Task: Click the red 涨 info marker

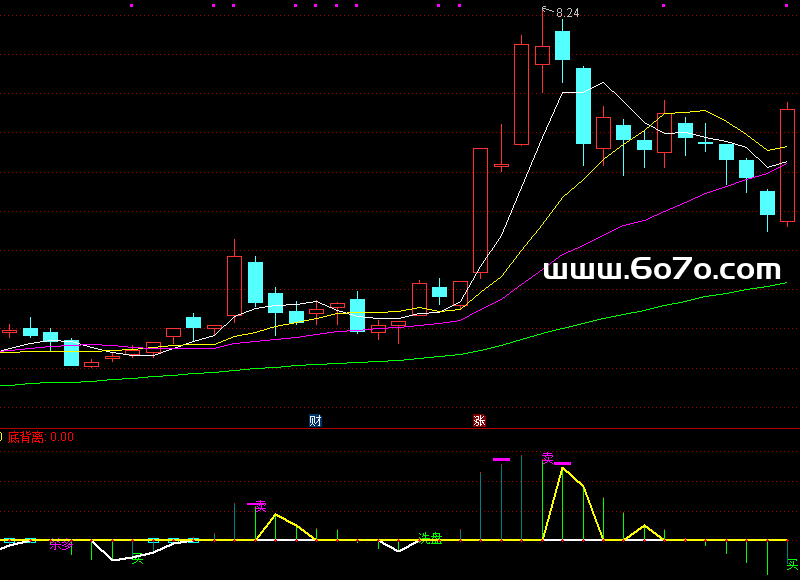Action: click(479, 421)
